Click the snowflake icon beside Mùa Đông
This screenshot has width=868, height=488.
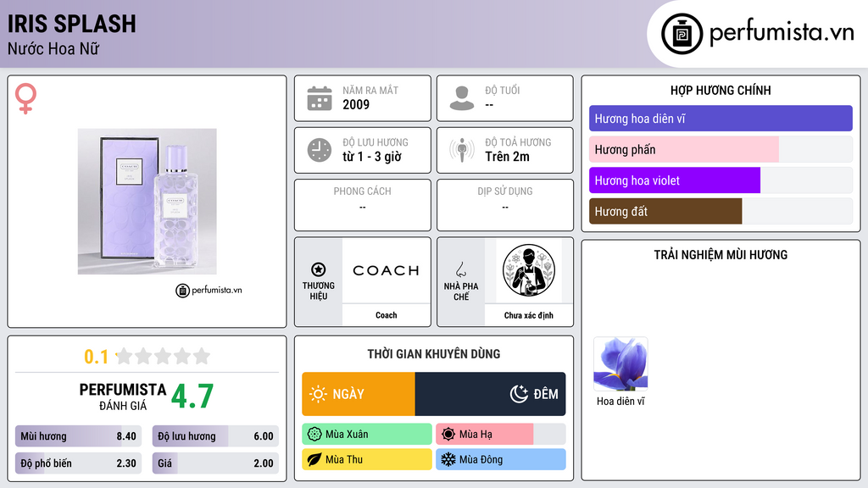[x=448, y=459]
